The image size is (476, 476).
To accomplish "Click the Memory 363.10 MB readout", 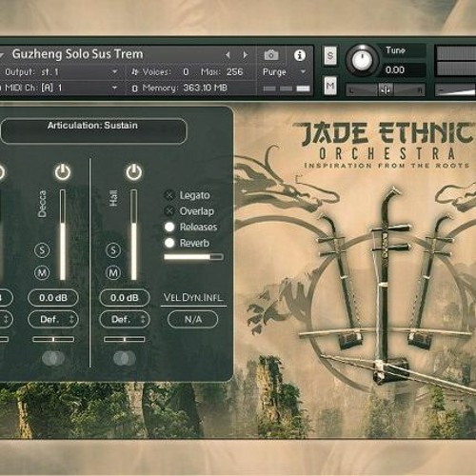I will pos(205,88).
